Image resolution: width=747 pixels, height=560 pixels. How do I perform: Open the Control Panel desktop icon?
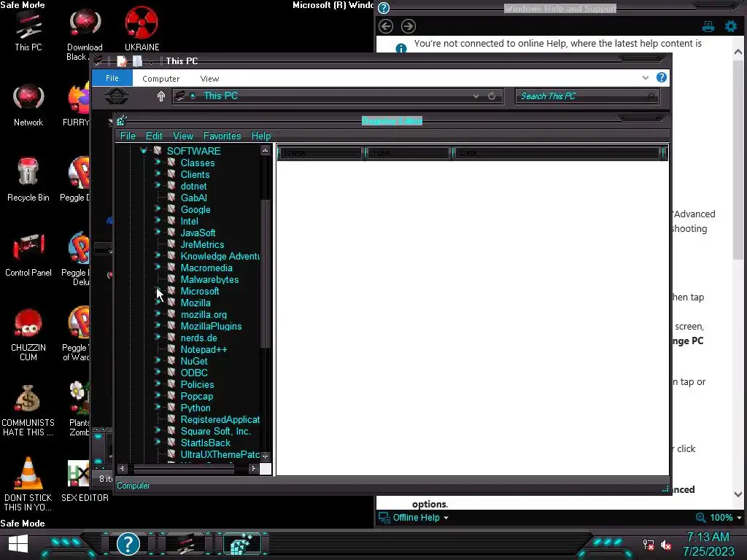click(28, 254)
